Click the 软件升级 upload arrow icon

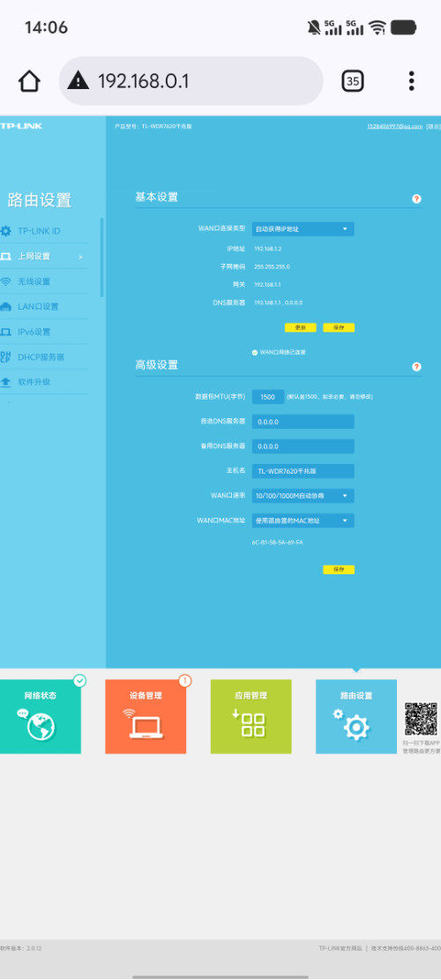coord(5,382)
